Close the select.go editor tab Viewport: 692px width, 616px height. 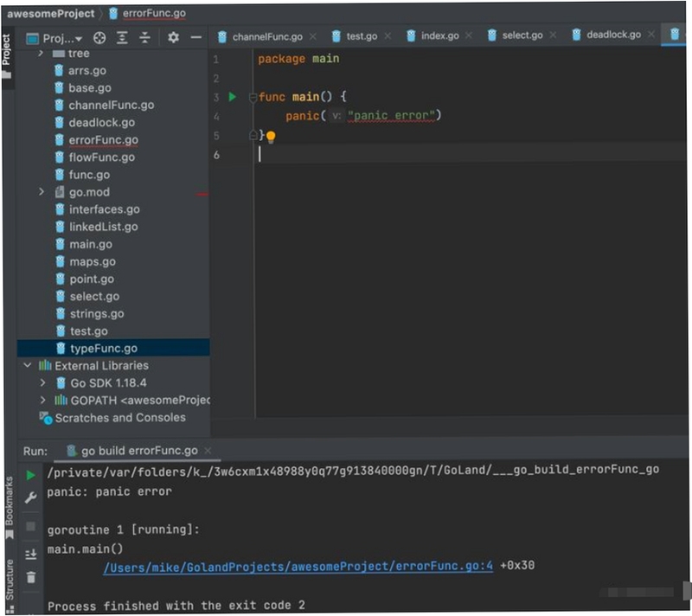point(553,35)
